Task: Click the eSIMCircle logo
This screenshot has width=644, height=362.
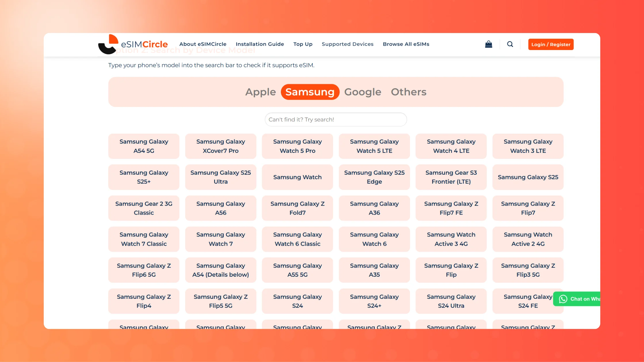Action: pos(133,44)
